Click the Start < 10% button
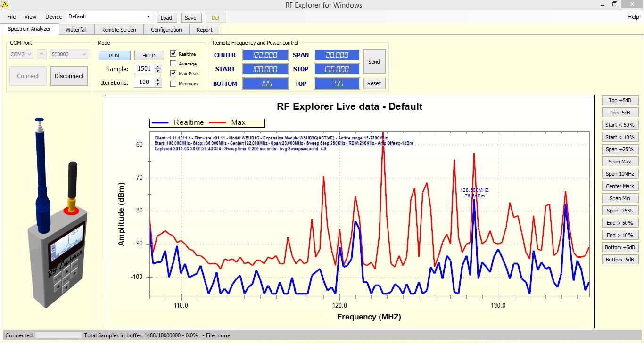Screen dimensions: 644x343 620,137
